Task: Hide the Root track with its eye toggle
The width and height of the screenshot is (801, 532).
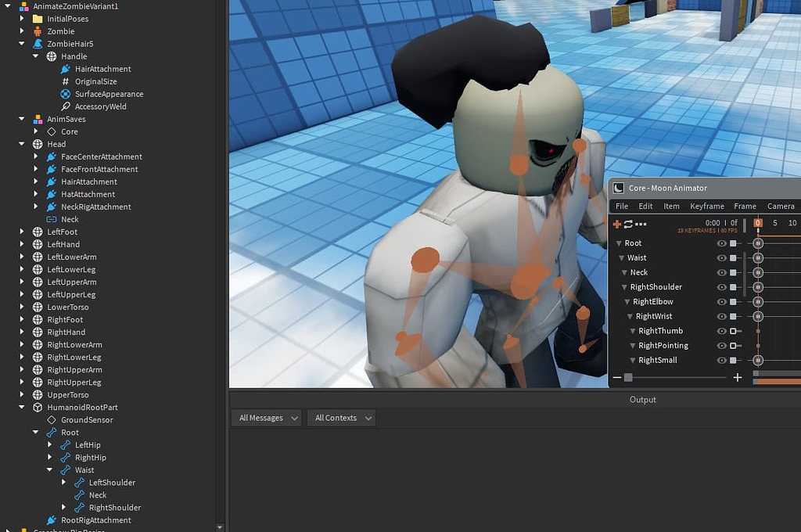Action: pyautogui.click(x=721, y=243)
